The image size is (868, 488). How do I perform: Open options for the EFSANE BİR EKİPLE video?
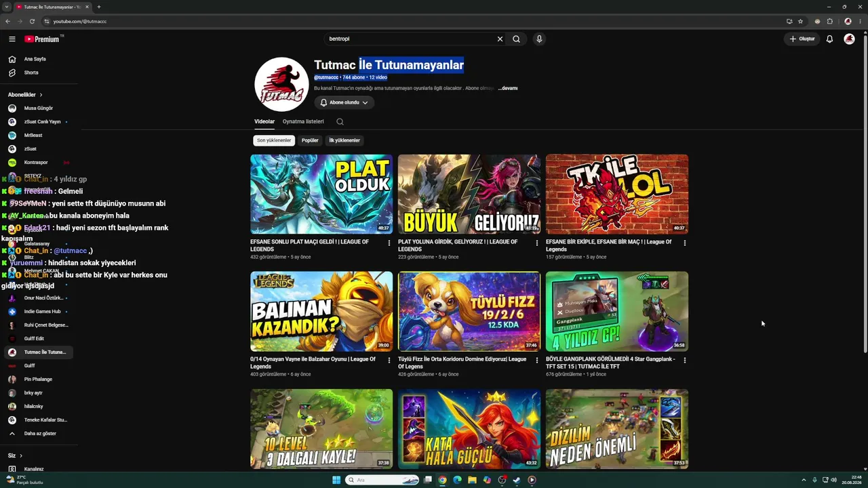pos(685,243)
